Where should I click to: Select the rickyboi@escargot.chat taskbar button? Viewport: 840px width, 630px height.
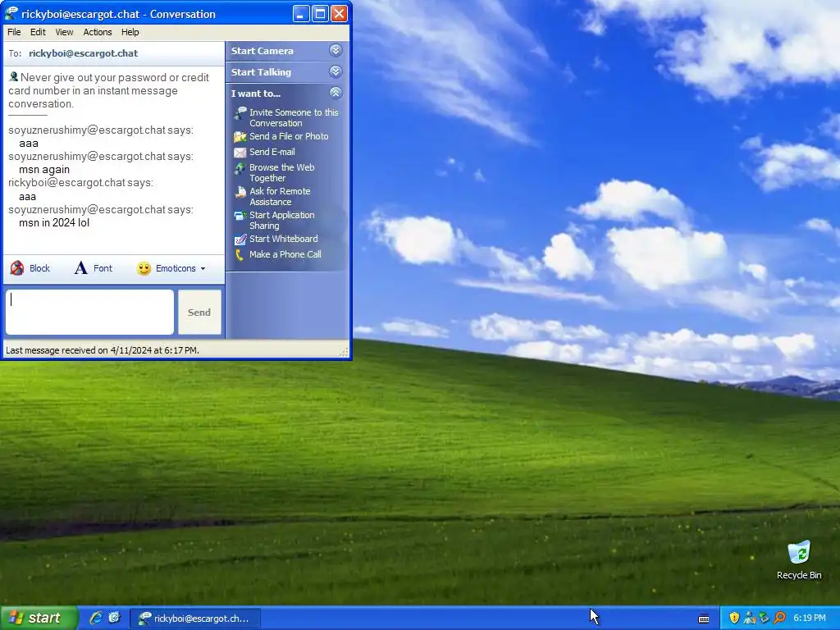[195, 619]
